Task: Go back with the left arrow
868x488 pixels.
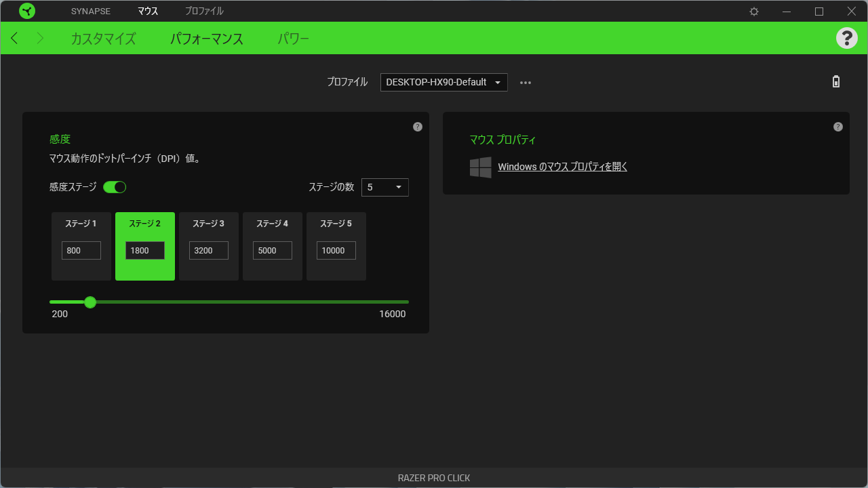Action: [x=15, y=38]
